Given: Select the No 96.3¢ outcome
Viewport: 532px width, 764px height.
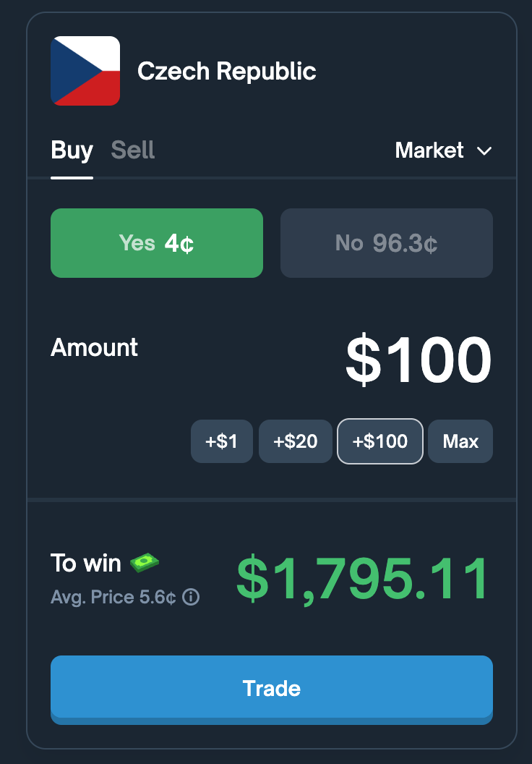Looking at the screenshot, I should point(387,243).
